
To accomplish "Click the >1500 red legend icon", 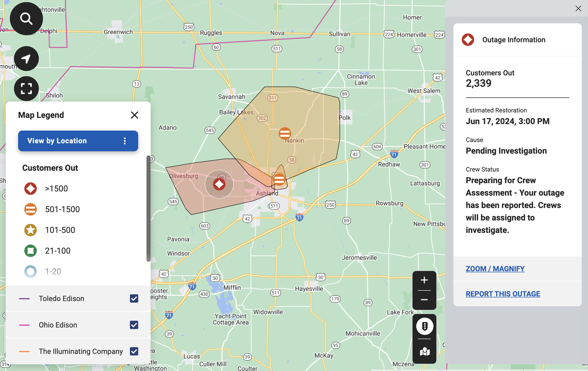I will (x=31, y=189).
